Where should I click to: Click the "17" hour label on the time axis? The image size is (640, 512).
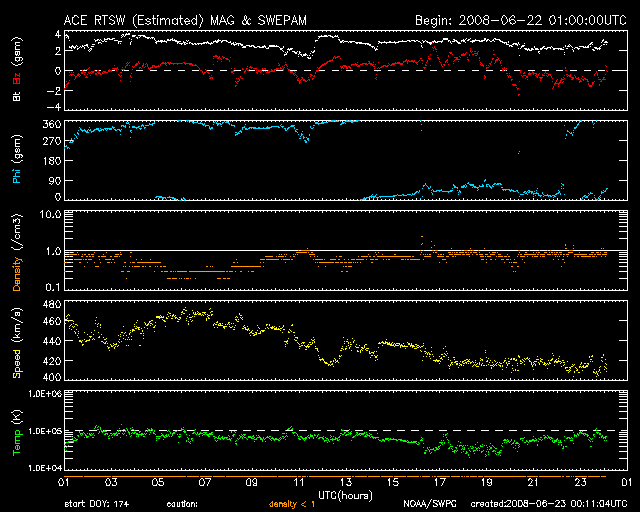pos(440,483)
